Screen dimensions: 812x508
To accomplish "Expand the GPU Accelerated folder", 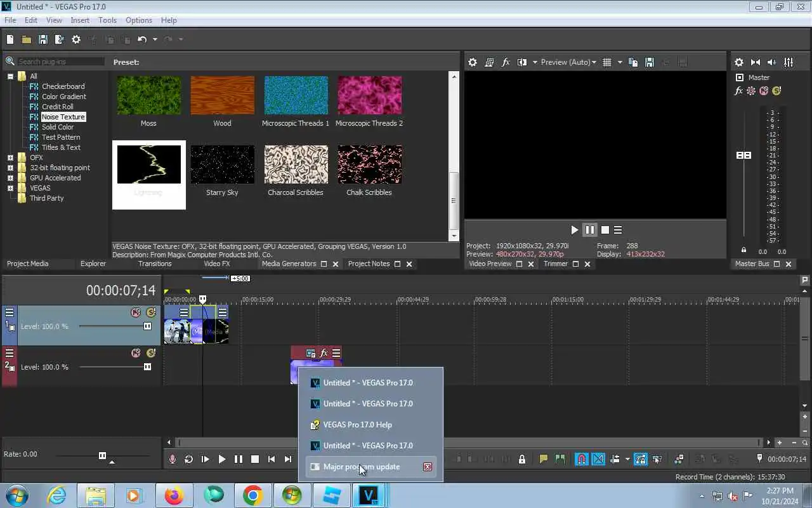I will point(10,178).
